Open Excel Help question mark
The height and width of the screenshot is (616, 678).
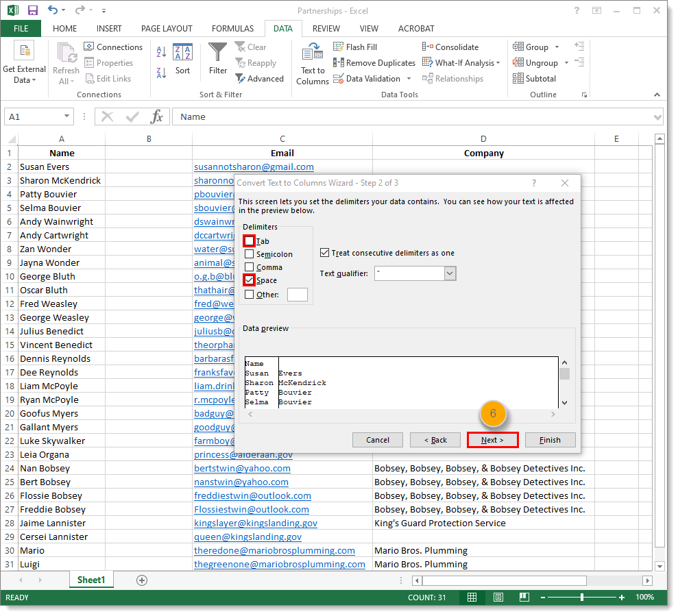(x=577, y=10)
